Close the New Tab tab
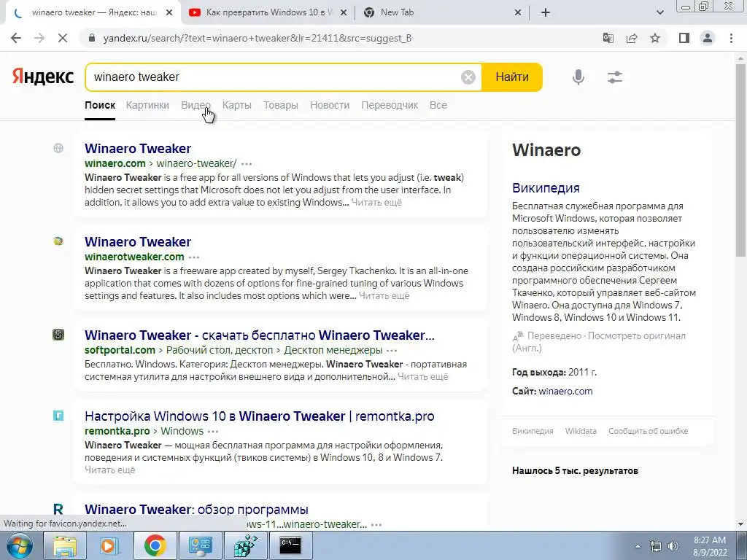 click(518, 13)
